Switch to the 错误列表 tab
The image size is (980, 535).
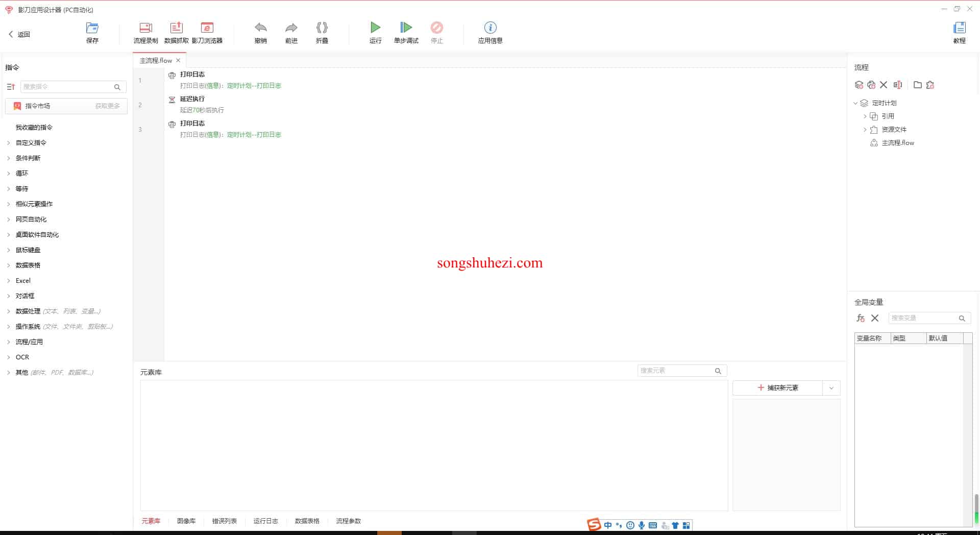(225, 521)
